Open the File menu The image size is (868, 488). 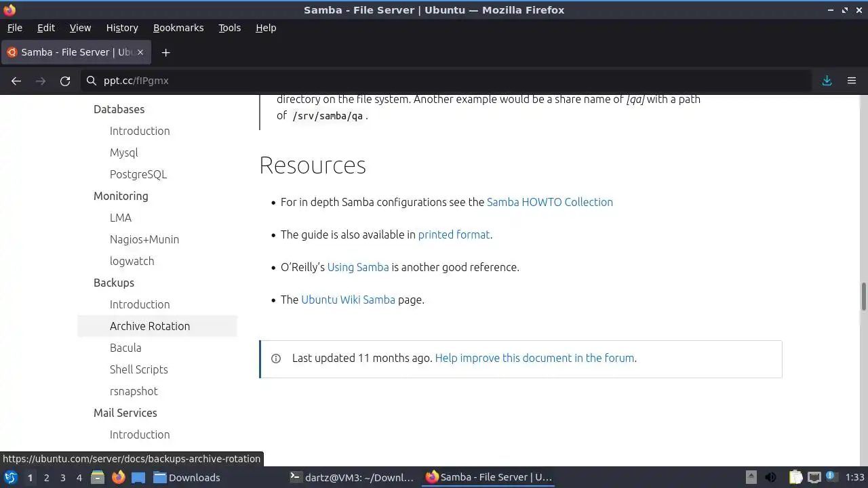[14, 28]
